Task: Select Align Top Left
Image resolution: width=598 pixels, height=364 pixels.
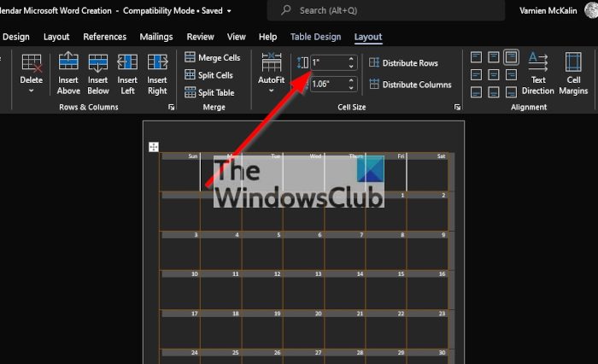Action: (476, 57)
